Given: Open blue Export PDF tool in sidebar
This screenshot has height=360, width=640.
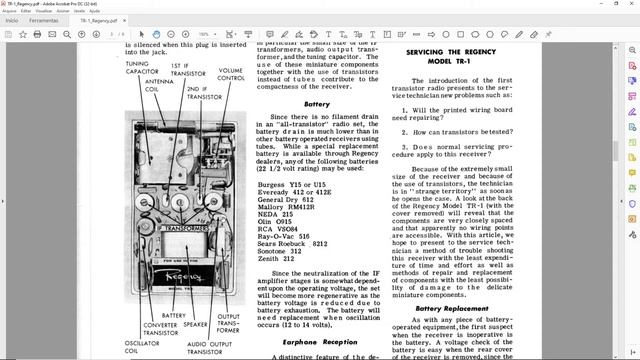Looking at the screenshot, I should coord(632,81).
